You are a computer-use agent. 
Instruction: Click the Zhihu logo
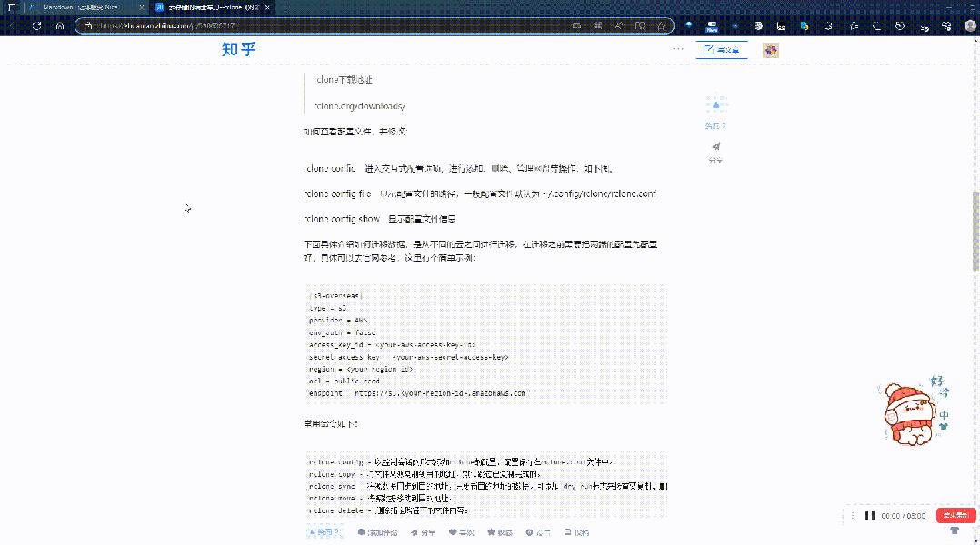239,49
